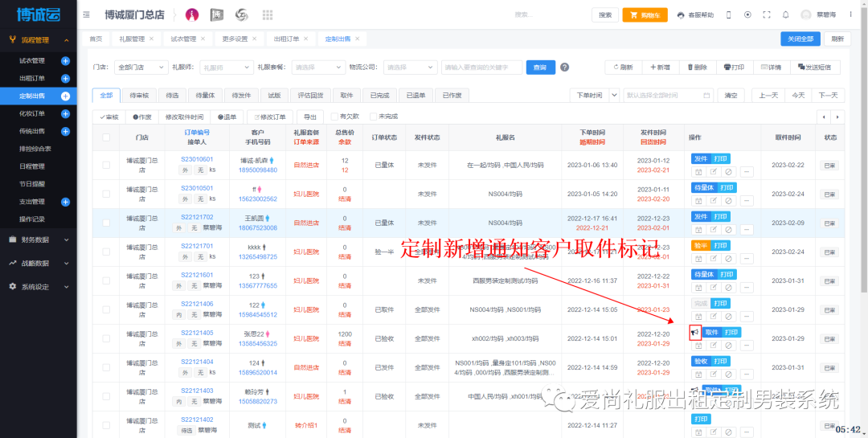This screenshot has width=868, height=438.
Task: Open the grid apps launcher icon
Action: 268,15
